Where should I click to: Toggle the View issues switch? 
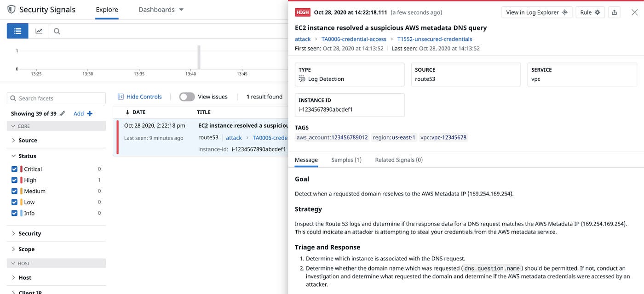tap(187, 96)
